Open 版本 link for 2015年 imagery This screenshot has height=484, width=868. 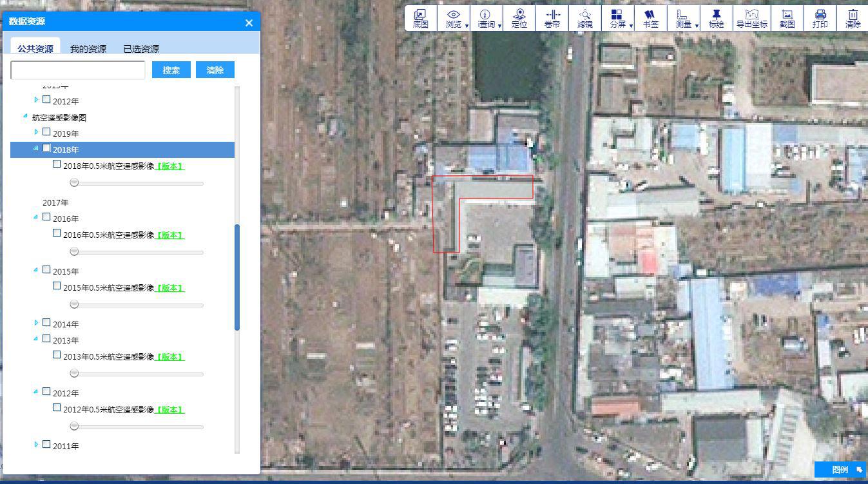point(170,288)
